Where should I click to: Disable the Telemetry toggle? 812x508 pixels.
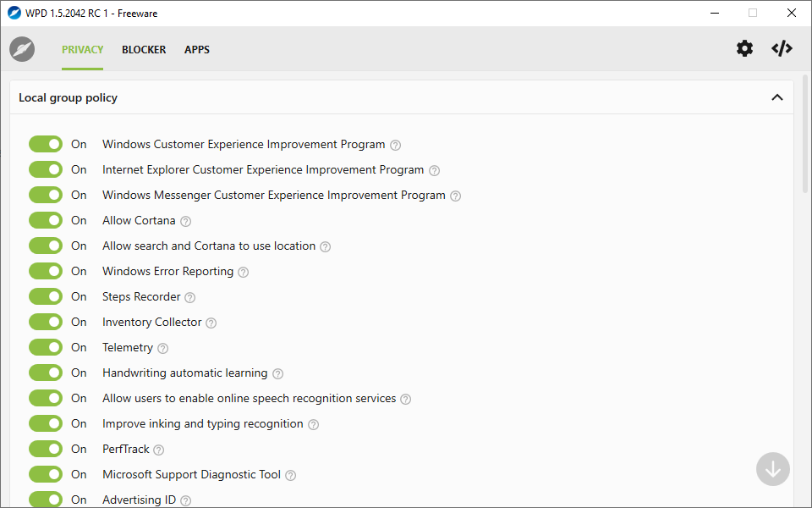[x=46, y=347]
